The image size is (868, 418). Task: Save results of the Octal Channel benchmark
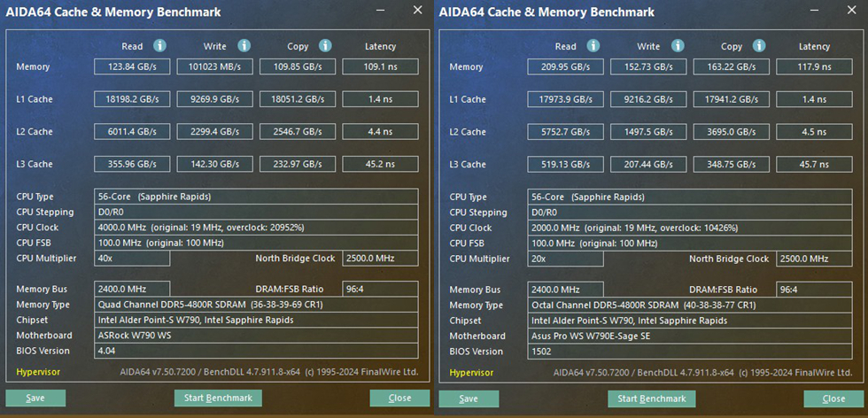click(469, 399)
